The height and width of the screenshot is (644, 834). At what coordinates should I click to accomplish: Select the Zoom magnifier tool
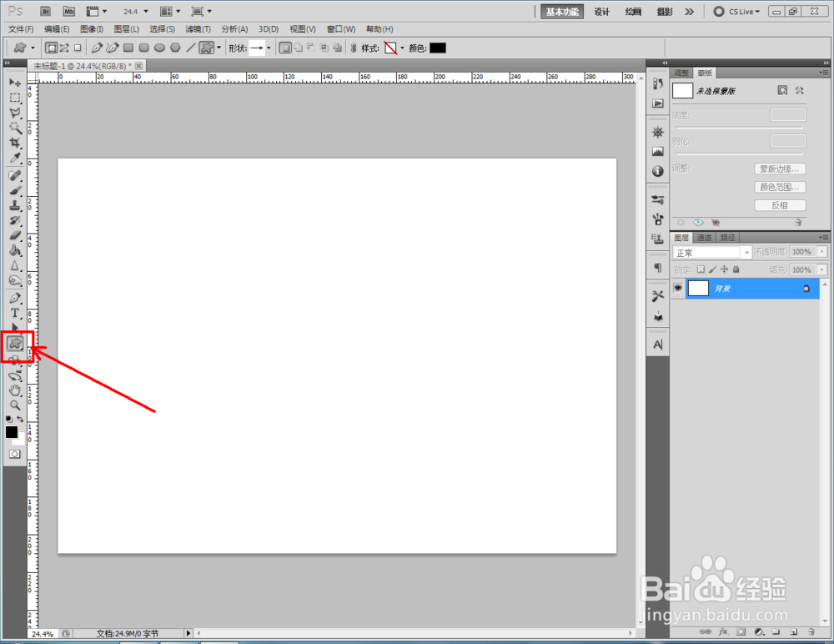pyautogui.click(x=15, y=405)
